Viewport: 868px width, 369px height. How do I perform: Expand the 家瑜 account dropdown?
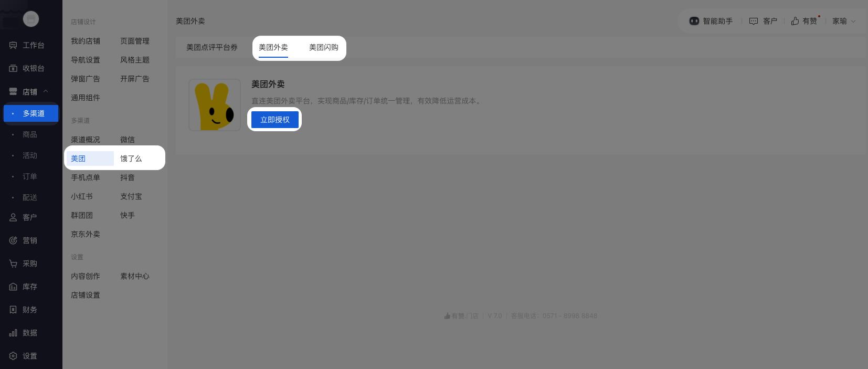(853, 22)
